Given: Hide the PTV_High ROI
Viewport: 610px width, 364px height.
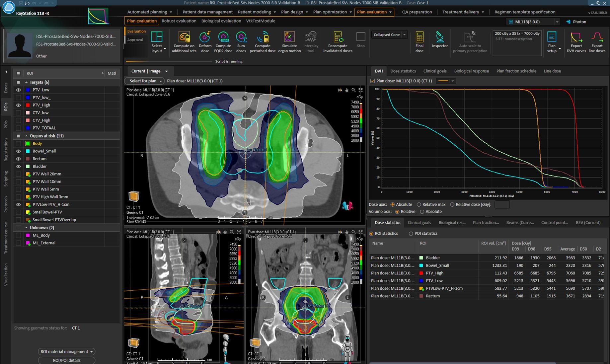Looking at the screenshot, I should (x=18, y=105).
